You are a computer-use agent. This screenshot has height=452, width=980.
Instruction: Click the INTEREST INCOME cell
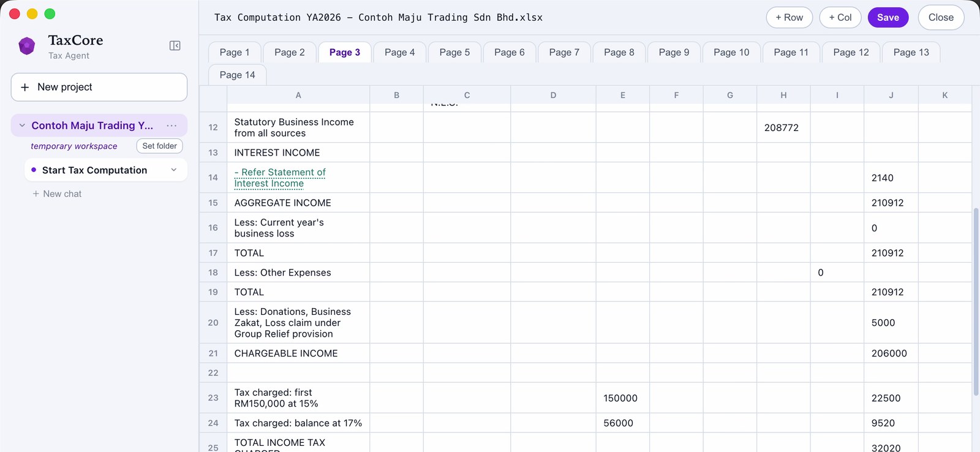(298, 153)
